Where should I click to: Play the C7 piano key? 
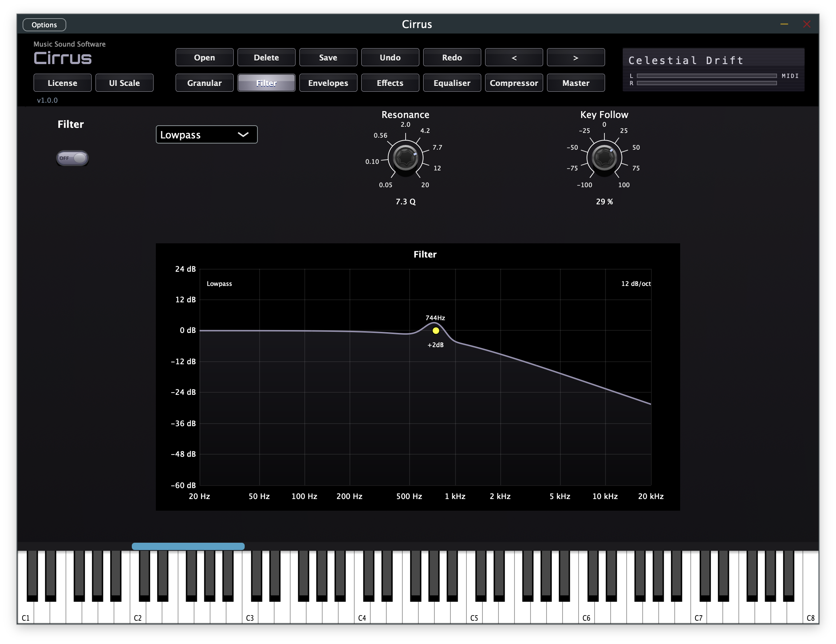coord(699,613)
